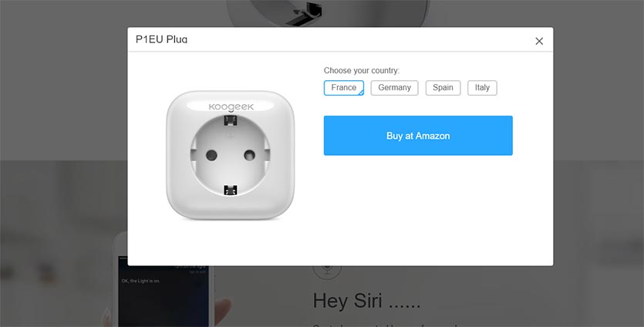
Task: Close the P1EU Plug dialog
Action: [x=539, y=41]
